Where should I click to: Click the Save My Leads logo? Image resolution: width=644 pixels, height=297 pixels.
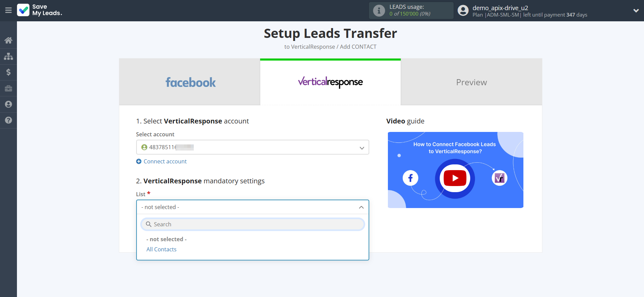40,10
